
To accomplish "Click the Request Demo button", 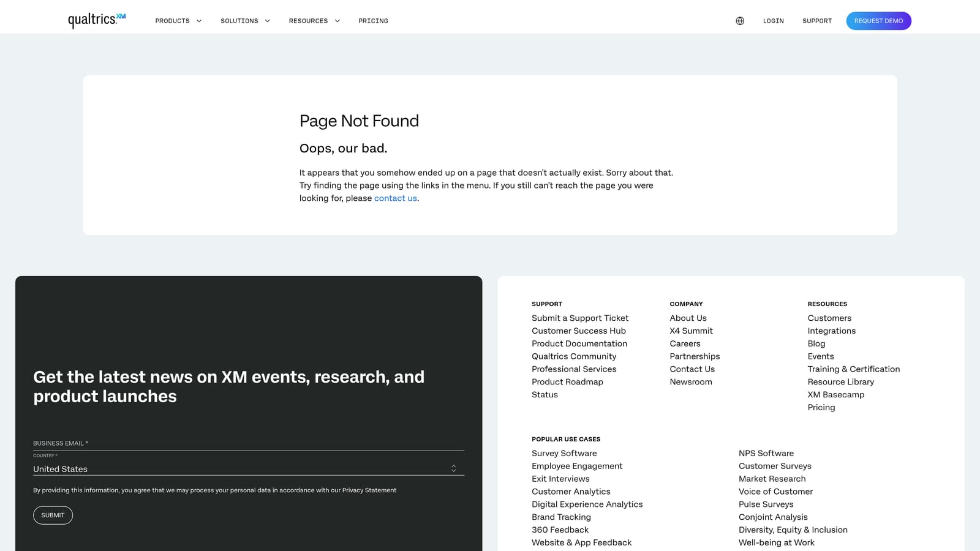I will coord(878,21).
